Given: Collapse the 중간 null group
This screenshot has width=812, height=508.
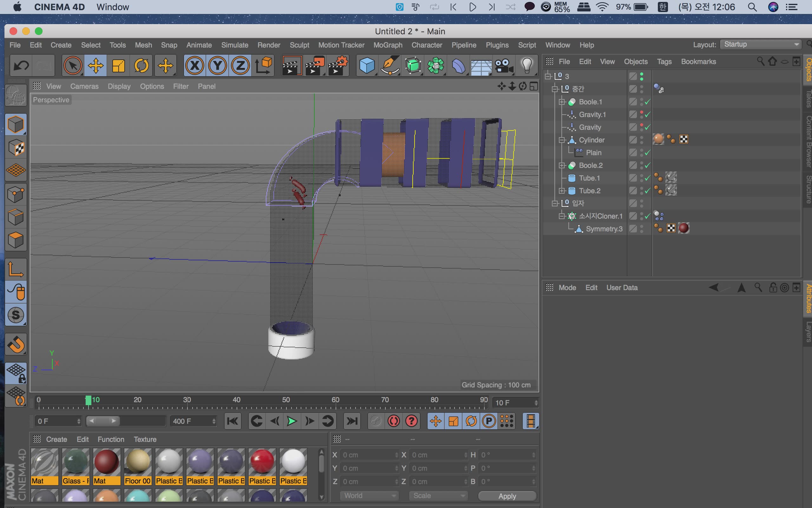Looking at the screenshot, I should (555, 89).
